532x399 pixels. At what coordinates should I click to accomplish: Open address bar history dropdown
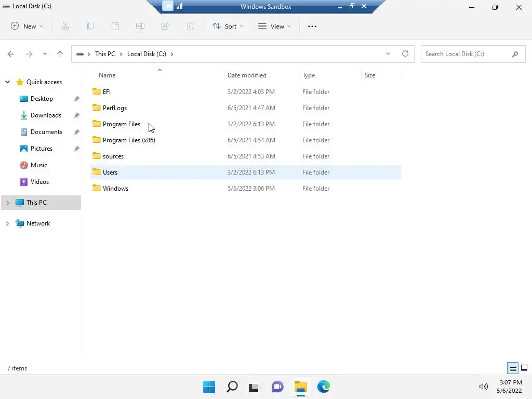(x=388, y=54)
